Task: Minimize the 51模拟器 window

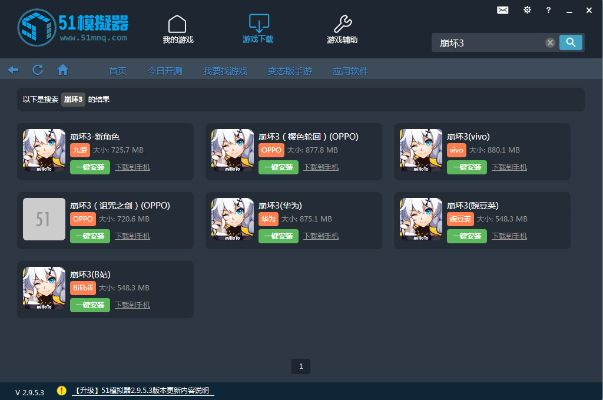Action: (569, 11)
